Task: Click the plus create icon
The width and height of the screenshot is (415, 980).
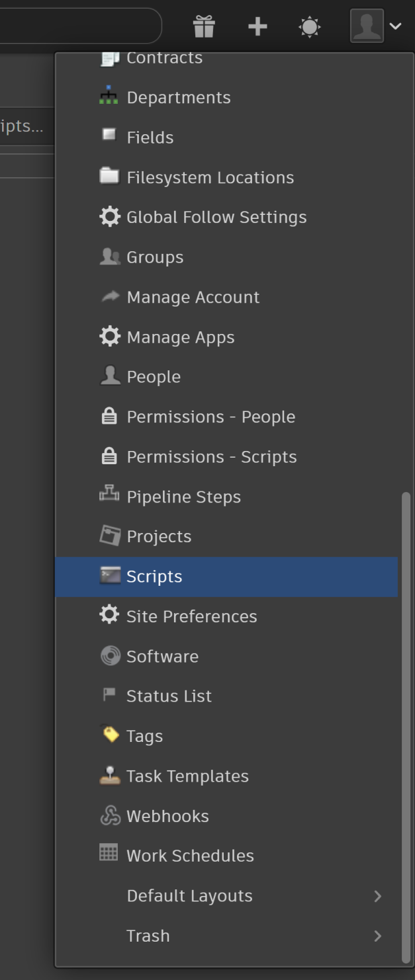Action: [x=257, y=26]
